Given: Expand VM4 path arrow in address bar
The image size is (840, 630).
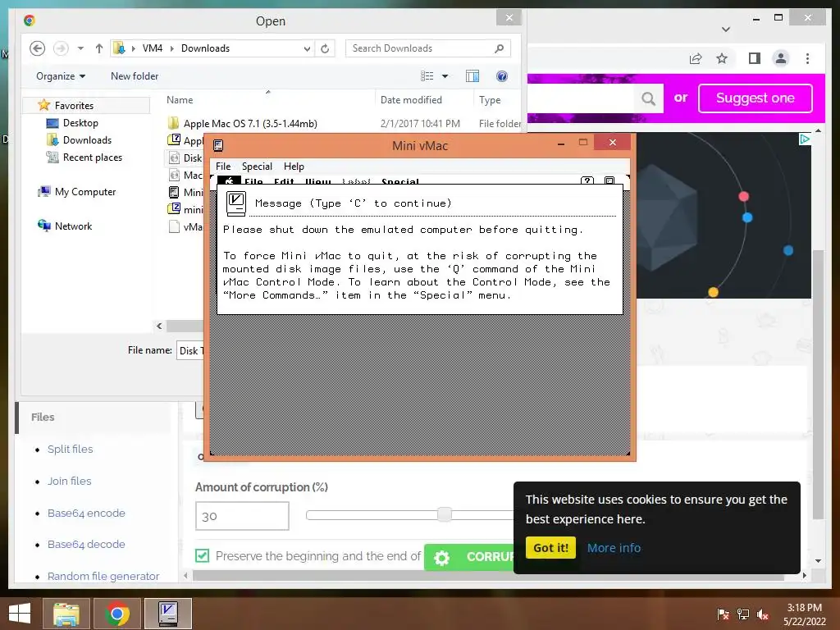Looking at the screenshot, I should click(172, 48).
